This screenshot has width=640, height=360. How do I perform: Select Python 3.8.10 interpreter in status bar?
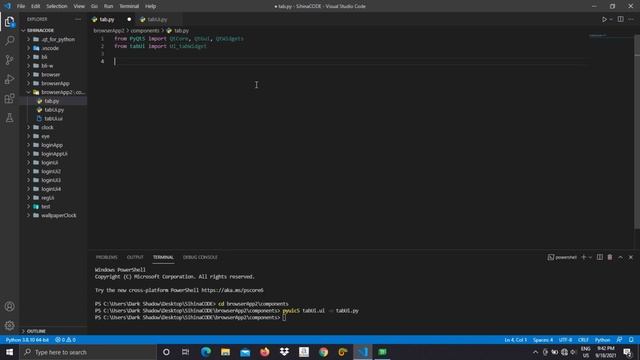click(27, 340)
